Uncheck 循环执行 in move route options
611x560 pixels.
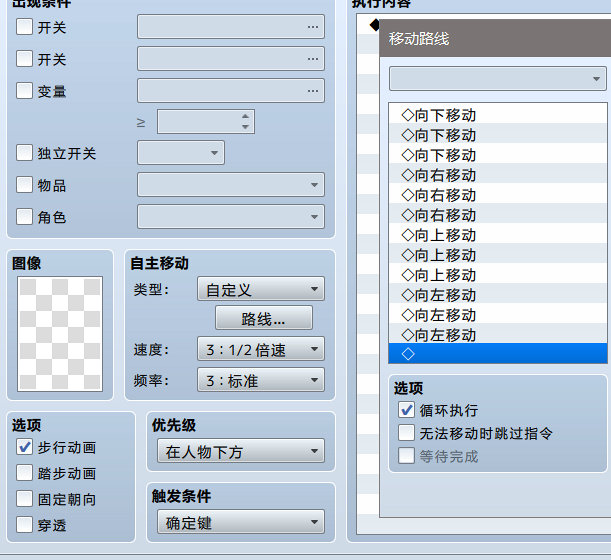(406, 410)
